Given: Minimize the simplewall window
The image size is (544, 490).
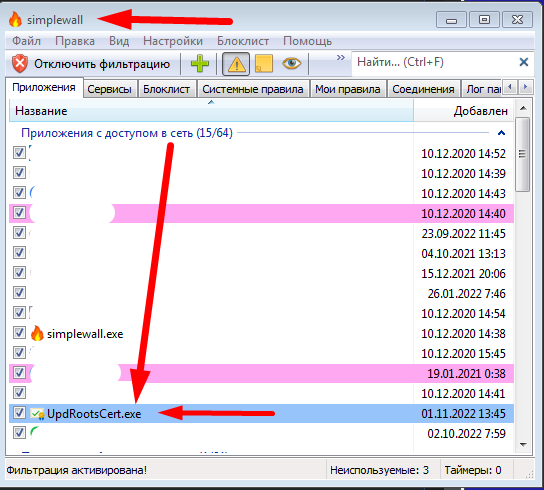Looking at the screenshot, I should click(x=451, y=19).
